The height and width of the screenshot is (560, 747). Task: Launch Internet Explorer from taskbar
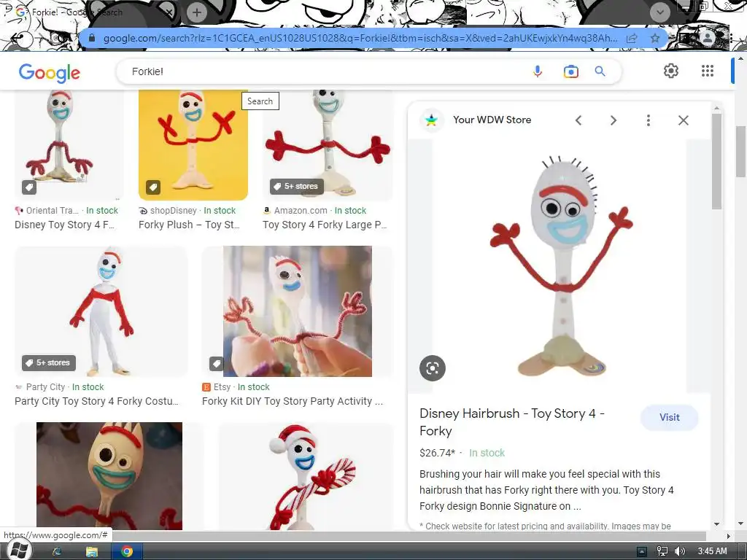(57, 551)
